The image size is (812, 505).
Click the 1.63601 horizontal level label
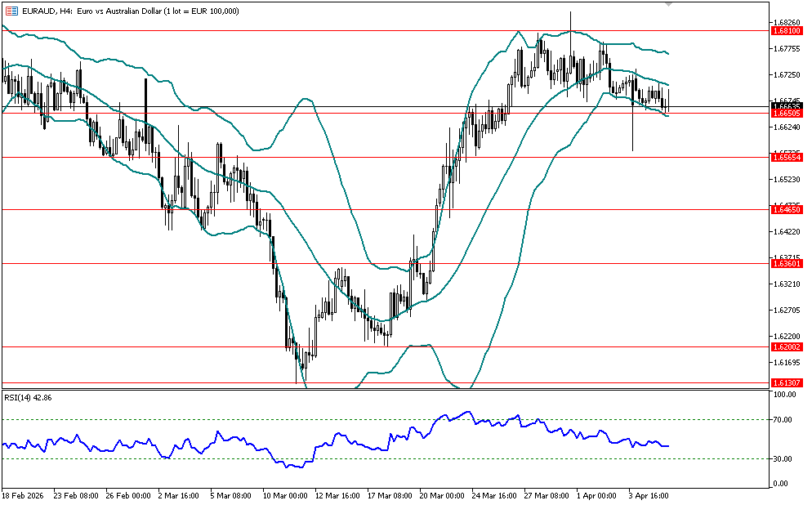(x=786, y=263)
